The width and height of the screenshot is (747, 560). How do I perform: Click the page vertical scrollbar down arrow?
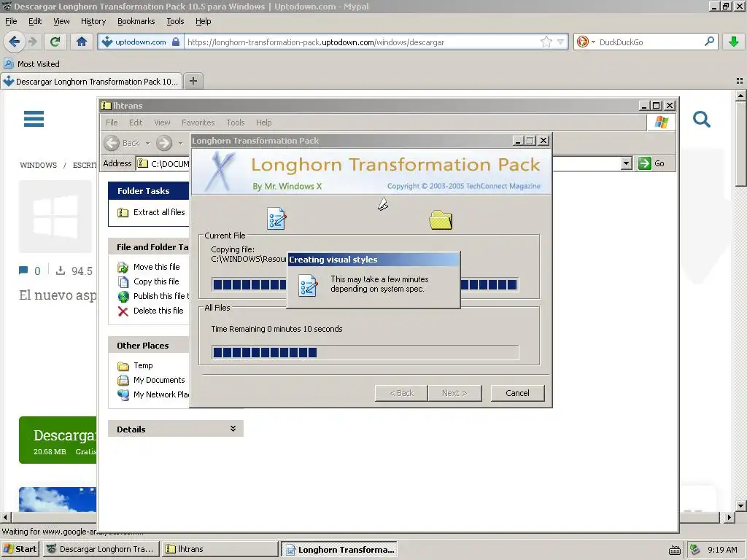pos(741,506)
